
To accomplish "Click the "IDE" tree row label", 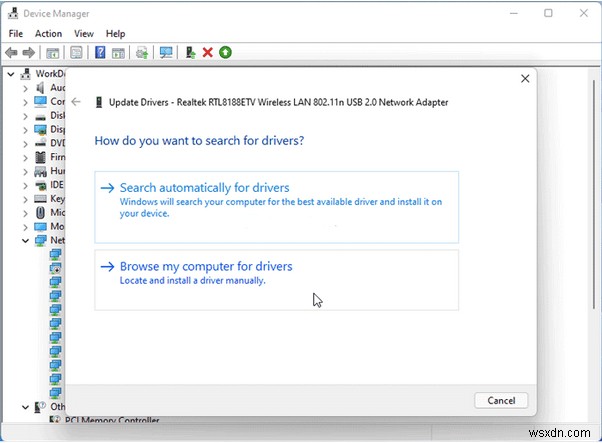I will (x=57, y=185).
